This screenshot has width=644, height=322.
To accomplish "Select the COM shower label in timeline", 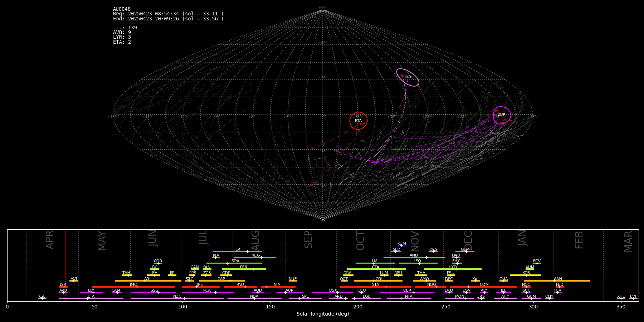I will point(484,285).
